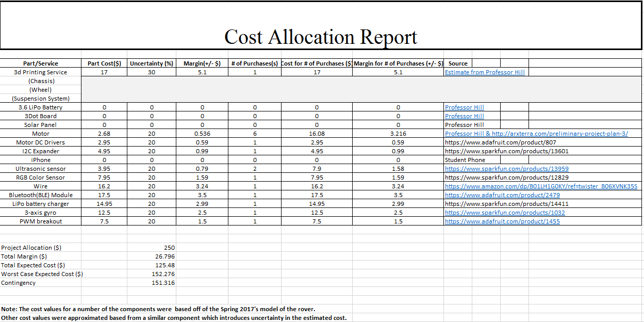Select the 'Motor' part name cell
This screenshot has width=644, height=322.
(x=41, y=134)
